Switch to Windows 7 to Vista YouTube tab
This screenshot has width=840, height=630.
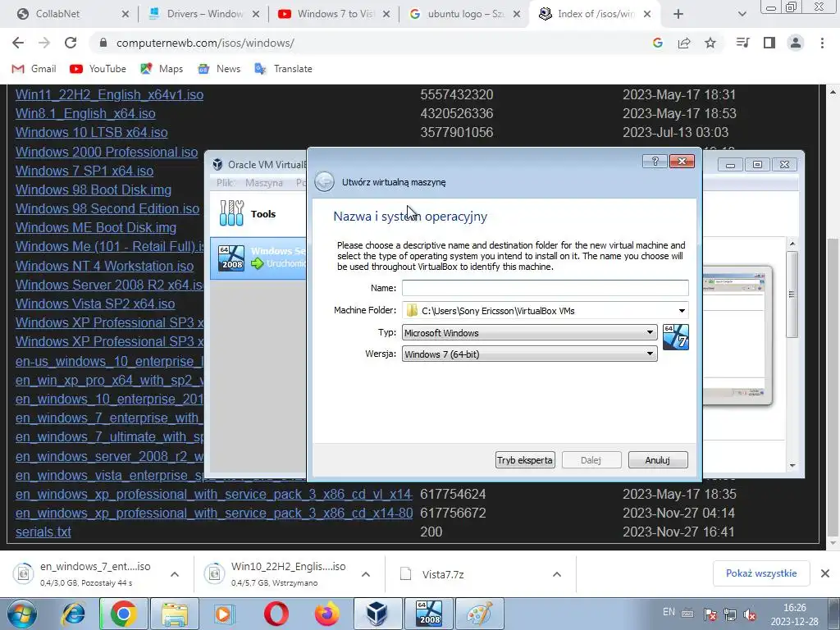click(335, 14)
